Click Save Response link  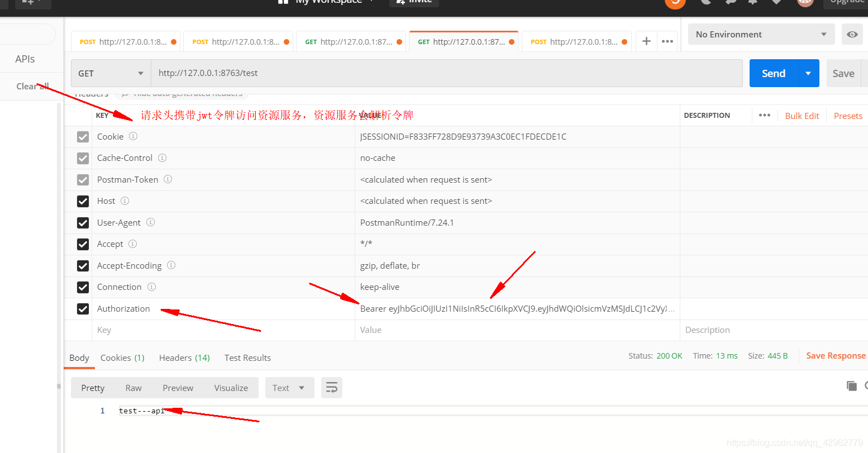click(836, 355)
